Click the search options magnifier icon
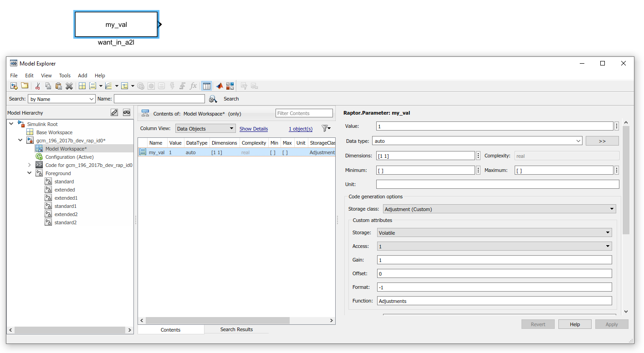Image resolution: width=644 pixels, height=353 pixels. [213, 99]
